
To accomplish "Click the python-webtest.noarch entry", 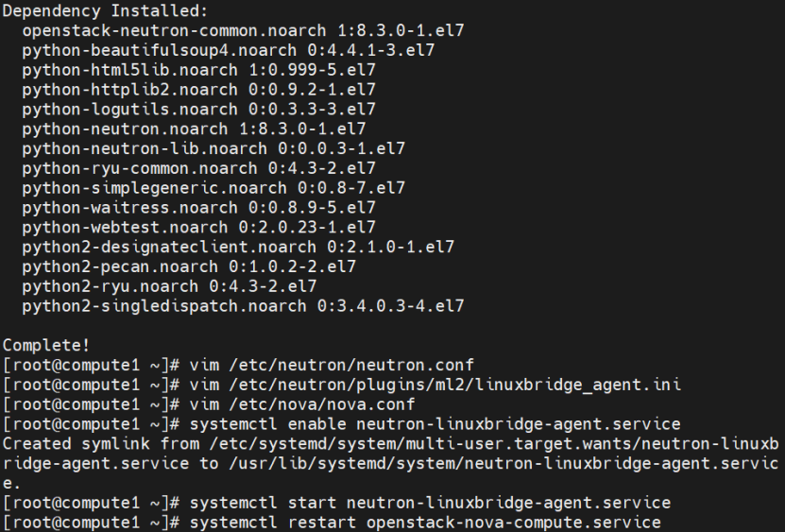I will 198,227.
